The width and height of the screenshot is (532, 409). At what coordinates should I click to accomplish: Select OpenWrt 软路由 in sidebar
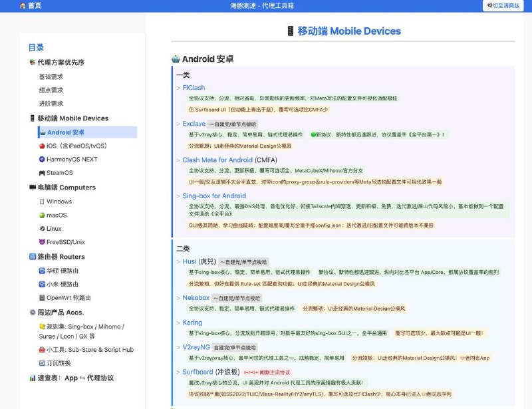(x=68, y=298)
